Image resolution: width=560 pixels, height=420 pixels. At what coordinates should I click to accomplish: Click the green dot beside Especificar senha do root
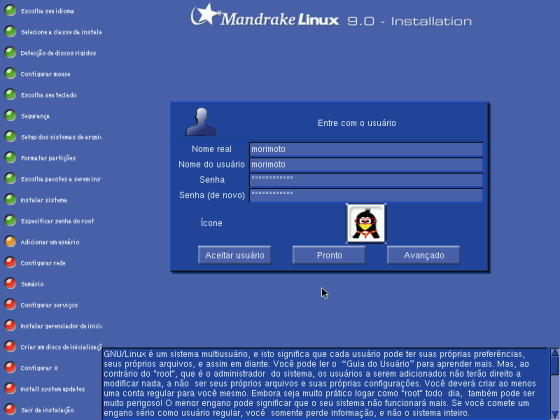click(x=10, y=221)
